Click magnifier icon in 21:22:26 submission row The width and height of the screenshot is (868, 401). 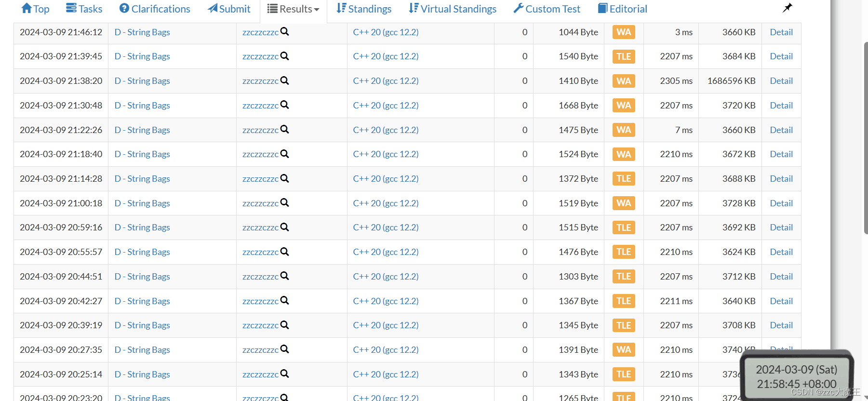coord(285,129)
